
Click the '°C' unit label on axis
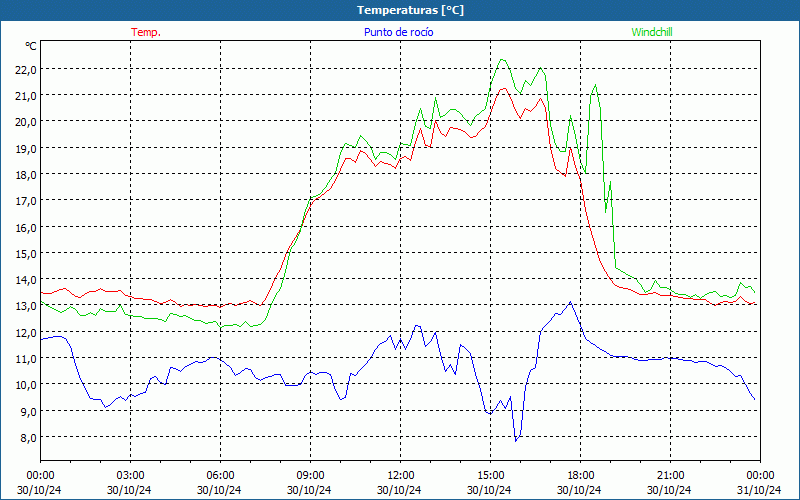31,46
